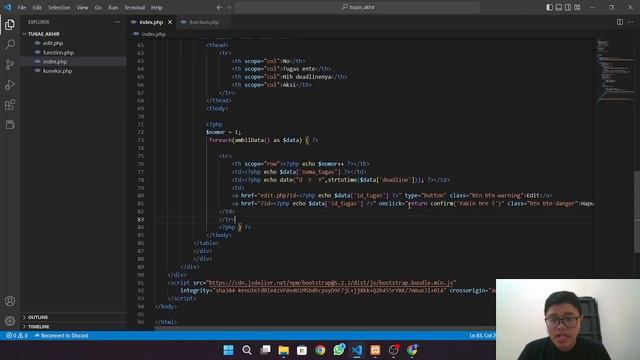
Task: Open the Run menu
Action: (x=113, y=7)
